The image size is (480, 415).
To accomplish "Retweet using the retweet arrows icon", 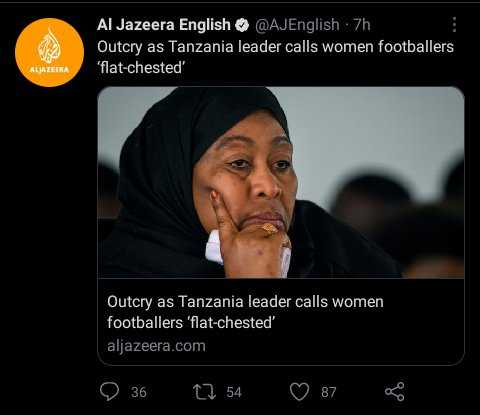I will click(x=204, y=392).
